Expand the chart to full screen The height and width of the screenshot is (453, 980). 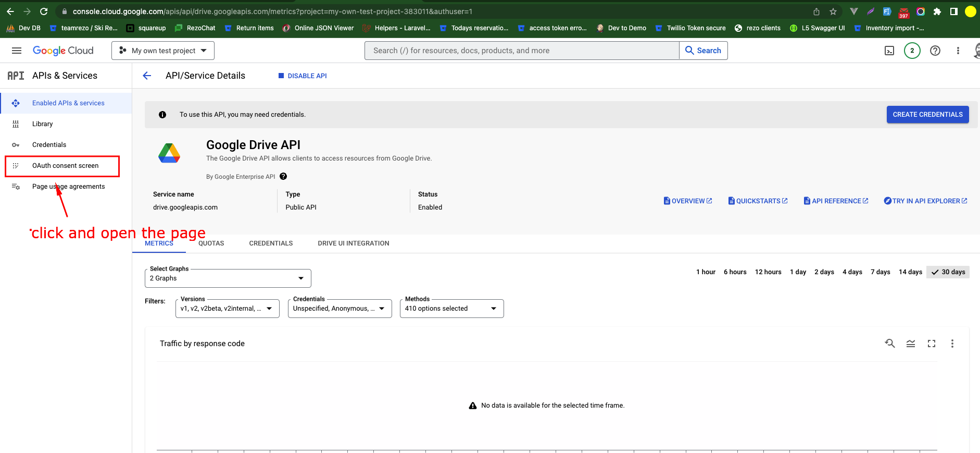[932, 344]
